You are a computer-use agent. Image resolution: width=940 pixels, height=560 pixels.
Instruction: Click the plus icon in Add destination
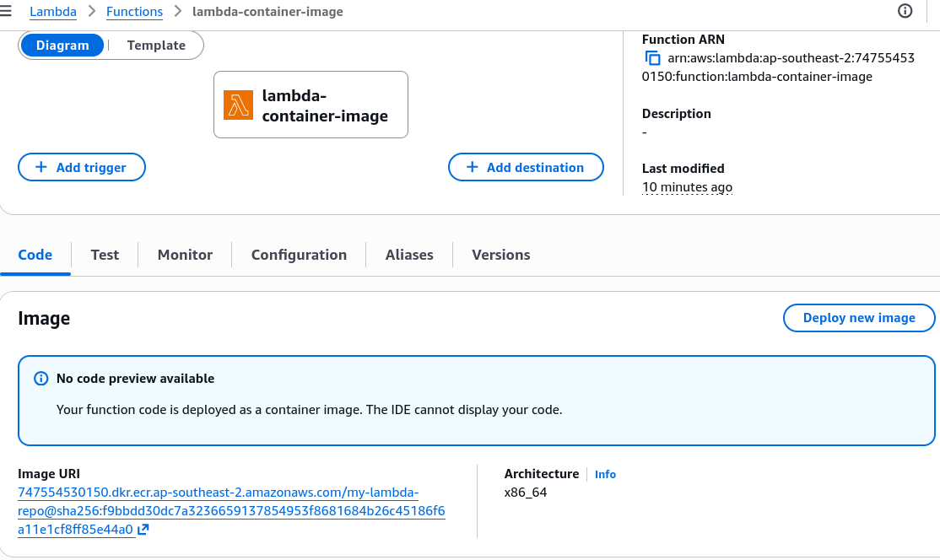coord(472,167)
